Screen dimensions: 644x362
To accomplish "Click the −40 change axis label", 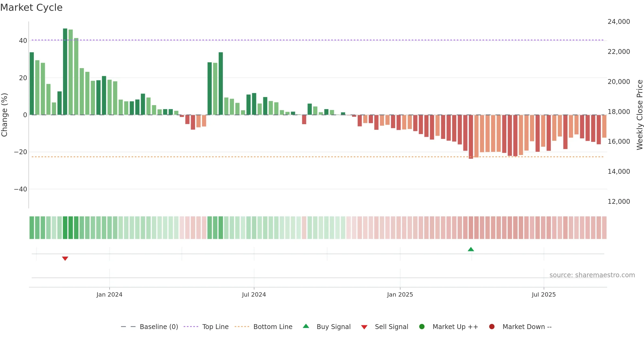I will coord(21,189).
